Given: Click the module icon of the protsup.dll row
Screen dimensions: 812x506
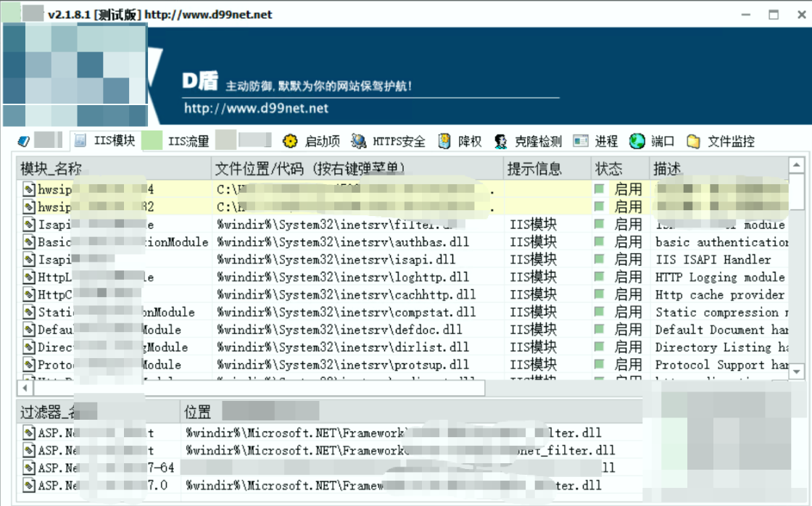Looking at the screenshot, I should [x=29, y=365].
